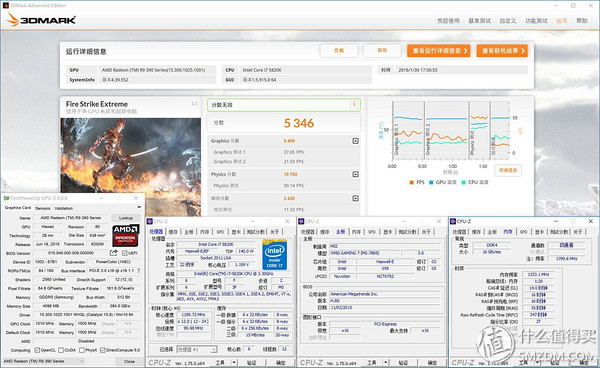The width and height of the screenshot is (600, 368).
Task: Toggle the UEFI checkbox in GPU-Z
Action: pyautogui.click(x=124, y=253)
